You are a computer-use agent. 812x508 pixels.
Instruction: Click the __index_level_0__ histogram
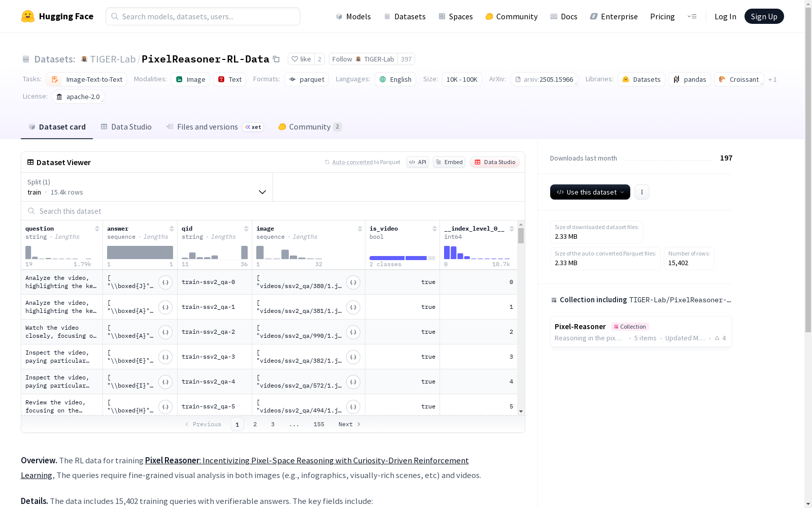click(x=477, y=252)
